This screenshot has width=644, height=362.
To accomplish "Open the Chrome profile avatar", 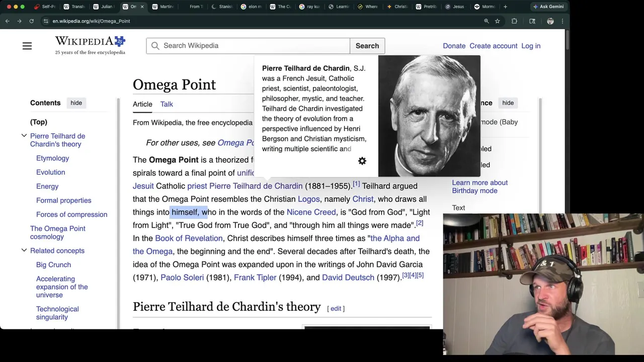I will [550, 21].
